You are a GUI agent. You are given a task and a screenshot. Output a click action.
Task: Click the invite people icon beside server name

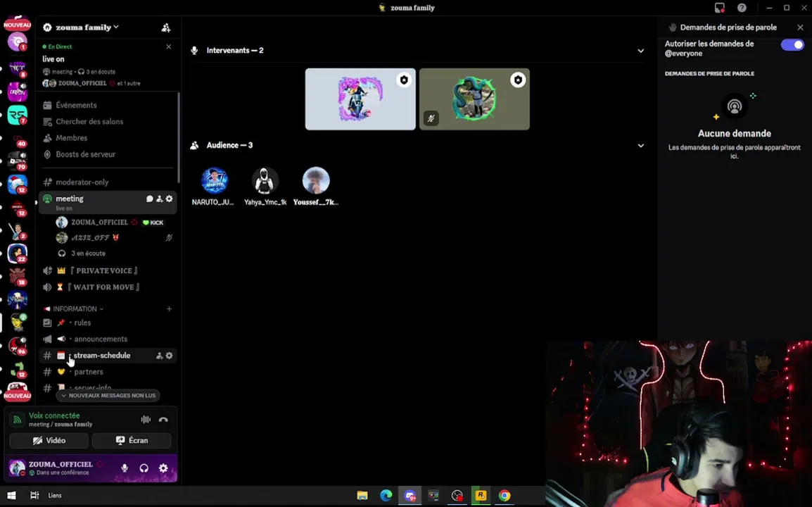[x=166, y=27]
